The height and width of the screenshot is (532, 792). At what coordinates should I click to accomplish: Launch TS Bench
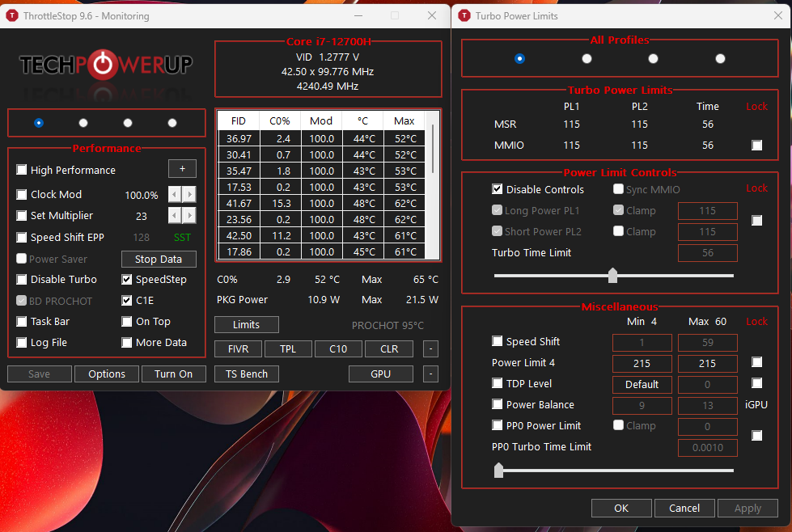247,374
